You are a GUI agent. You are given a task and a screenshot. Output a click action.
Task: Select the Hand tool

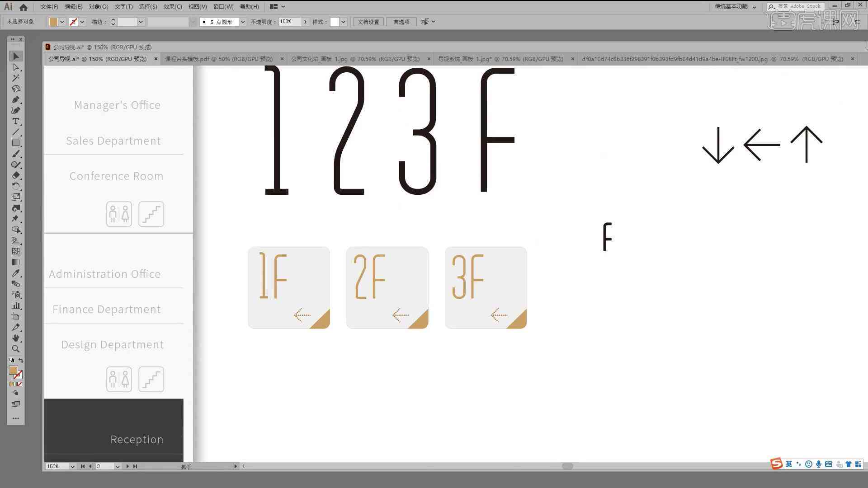pyautogui.click(x=16, y=338)
